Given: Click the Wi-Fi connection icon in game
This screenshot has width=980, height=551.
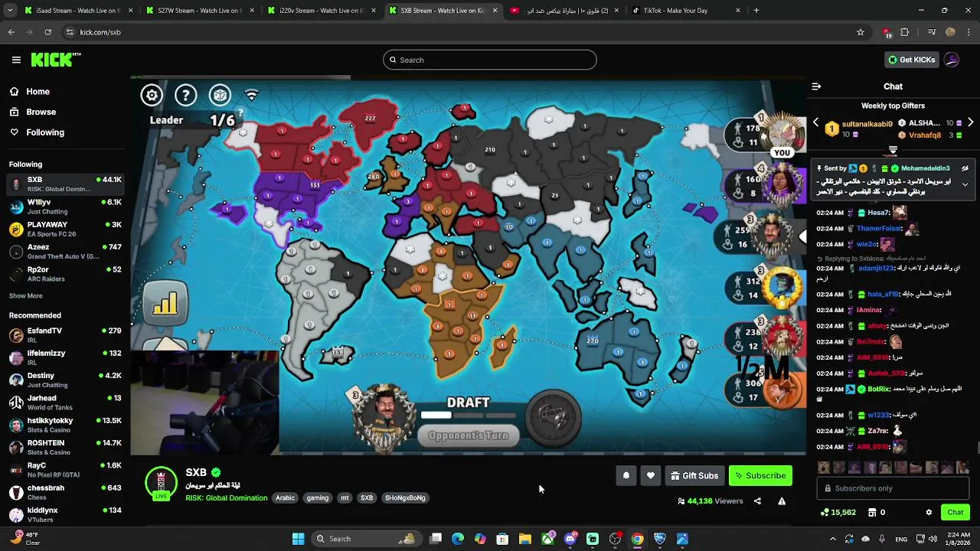Looking at the screenshot, I should pyautogui.click(x=251, y=95).
